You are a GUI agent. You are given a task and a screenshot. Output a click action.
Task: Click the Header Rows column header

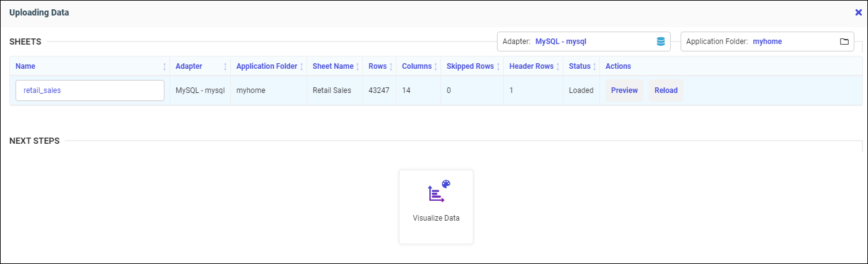[531, 66]
